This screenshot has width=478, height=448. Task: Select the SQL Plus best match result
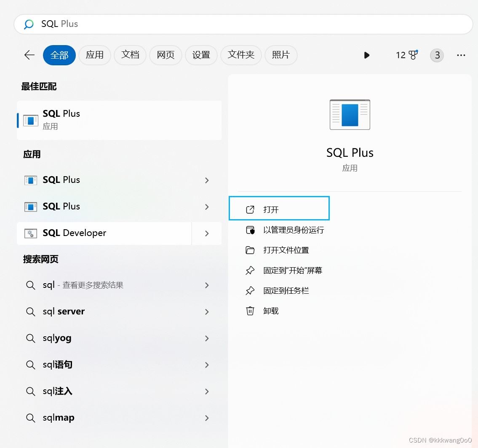119,120
